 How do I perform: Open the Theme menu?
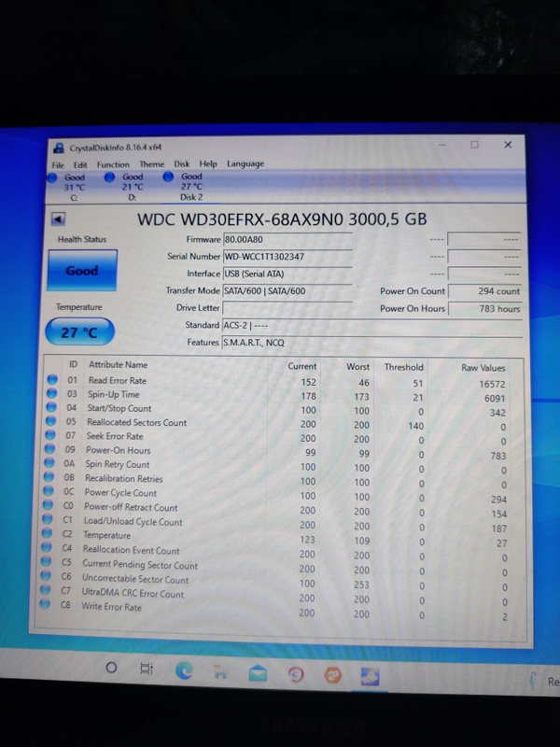152,164
